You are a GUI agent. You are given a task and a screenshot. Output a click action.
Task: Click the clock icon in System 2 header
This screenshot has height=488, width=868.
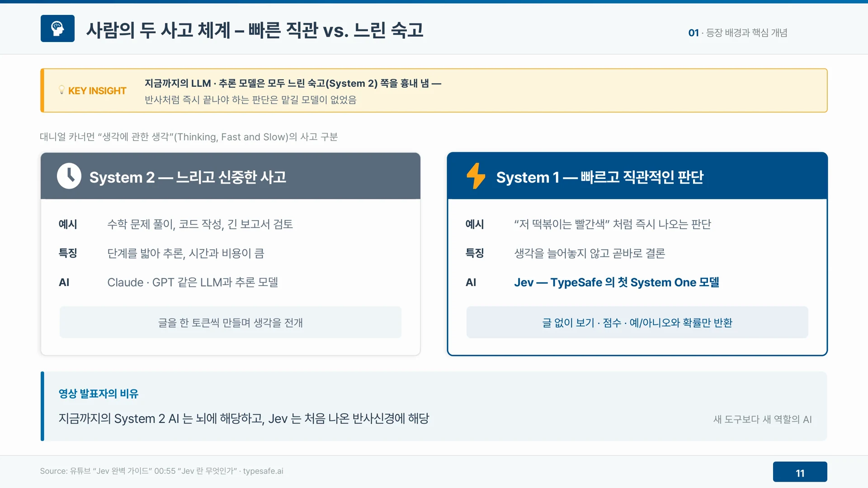pos(69,176)
